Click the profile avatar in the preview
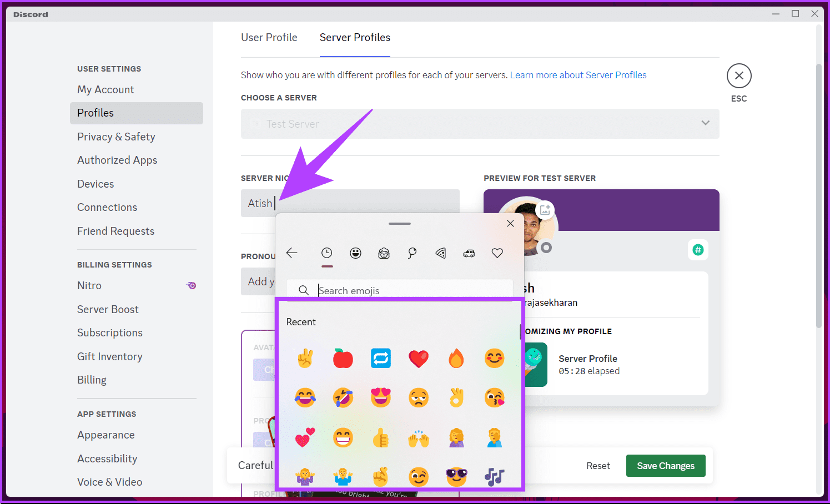The height and width of the screenshot is (504, 830). (525, 226)
